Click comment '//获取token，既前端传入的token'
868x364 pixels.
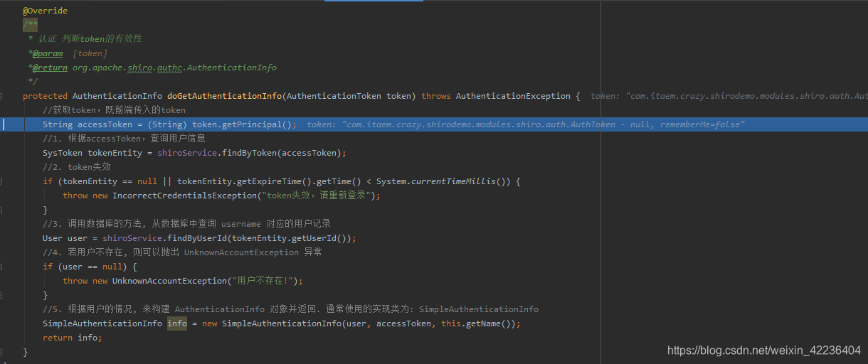114,110
